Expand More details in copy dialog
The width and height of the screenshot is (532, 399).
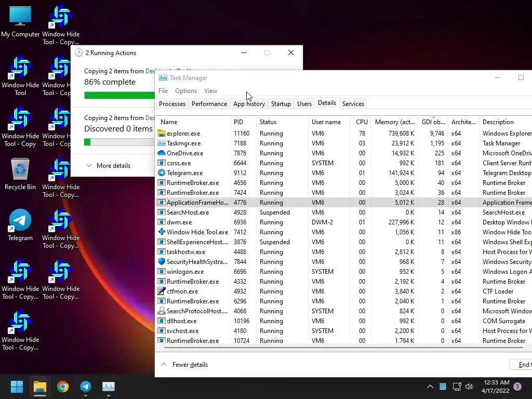coord(108,166)
